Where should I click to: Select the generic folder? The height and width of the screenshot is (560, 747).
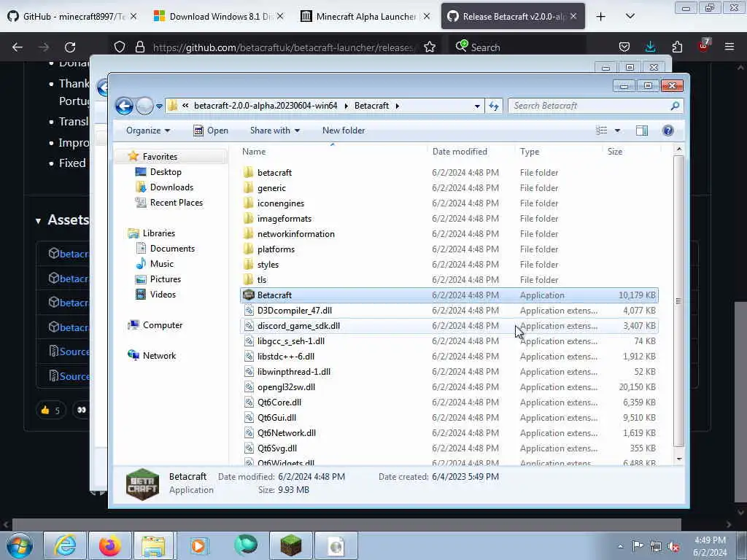coord(271,188)
